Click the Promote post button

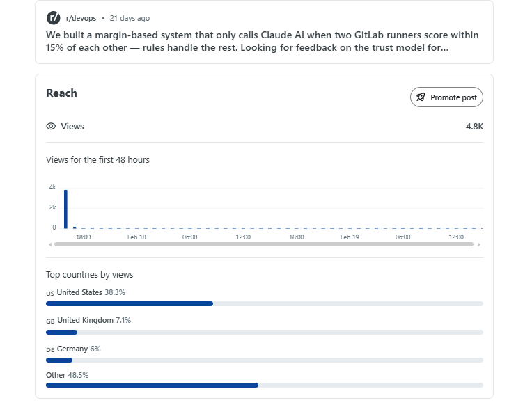tap(446, 97)
